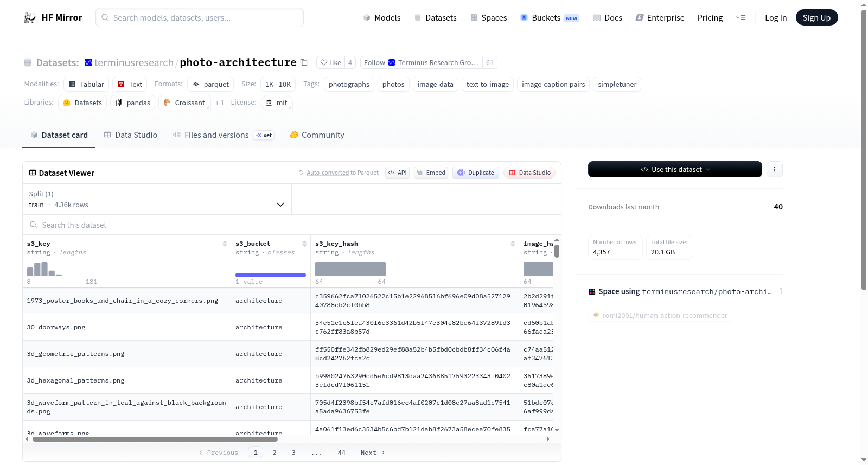Sort the s3_key column

click(225, 244)
